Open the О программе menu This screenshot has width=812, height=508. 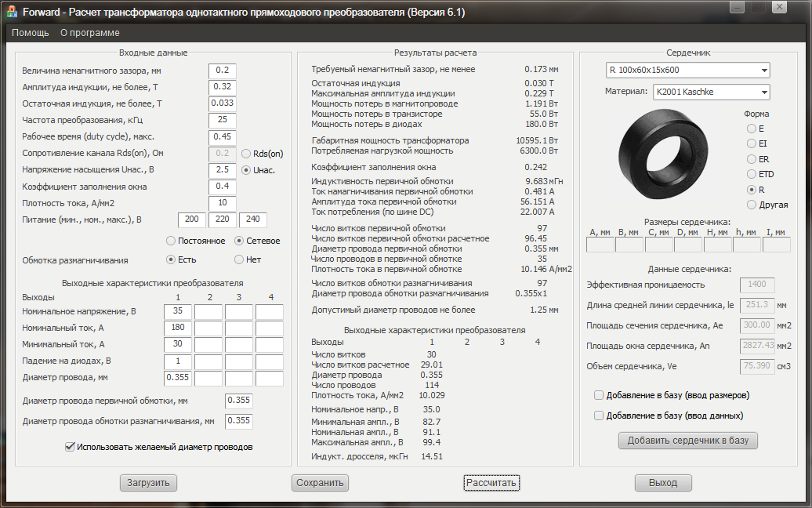click(x=89, y=33)
